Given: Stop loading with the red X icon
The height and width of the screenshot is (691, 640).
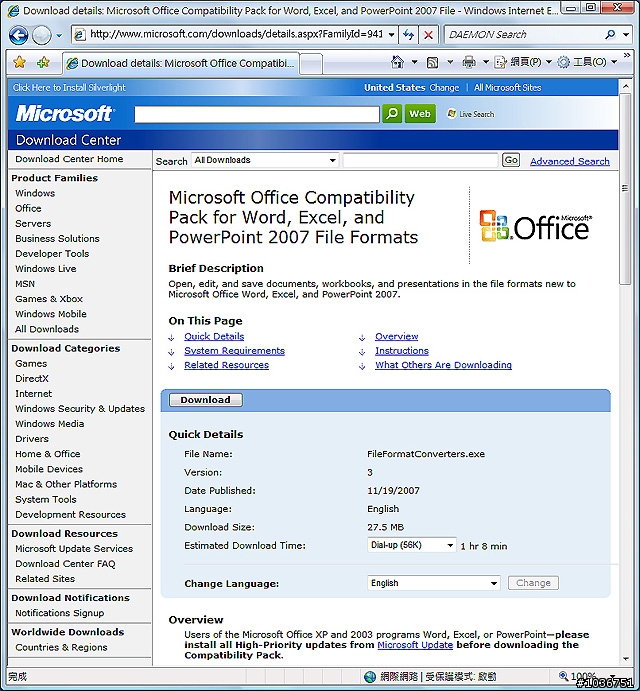Looking at the screenshot, I should coord(428,35).
